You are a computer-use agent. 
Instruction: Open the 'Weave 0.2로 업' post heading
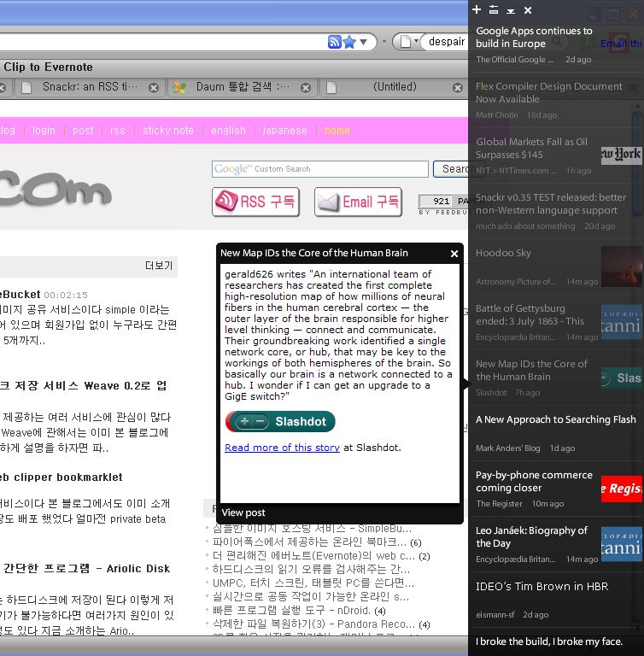click(83, 385)
